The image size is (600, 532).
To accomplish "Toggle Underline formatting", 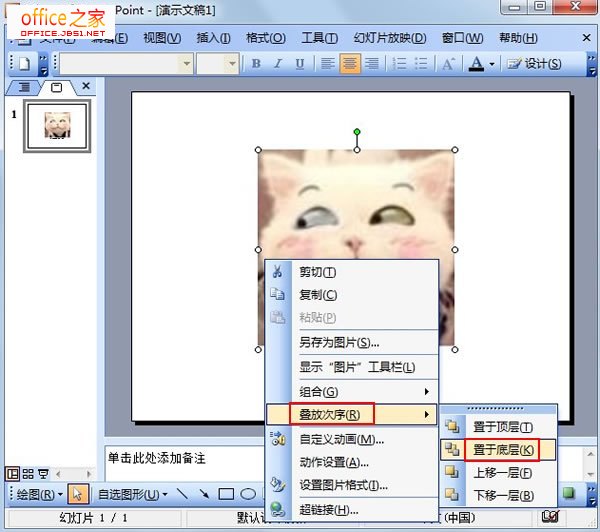I will pos(300,64).
